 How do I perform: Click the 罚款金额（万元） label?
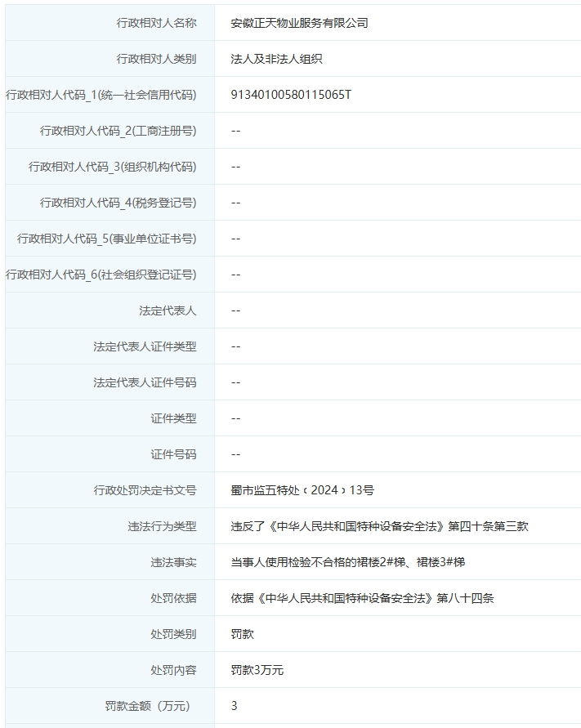[x=148, y=706]
